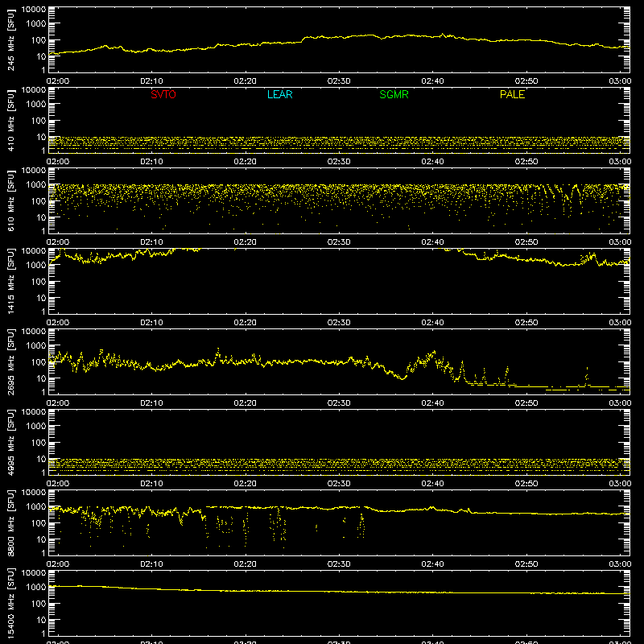Click 02:00 tick under the 1415 MHz plot
The height and width of the screenshot is (644, 644).
tap(58, 323)
